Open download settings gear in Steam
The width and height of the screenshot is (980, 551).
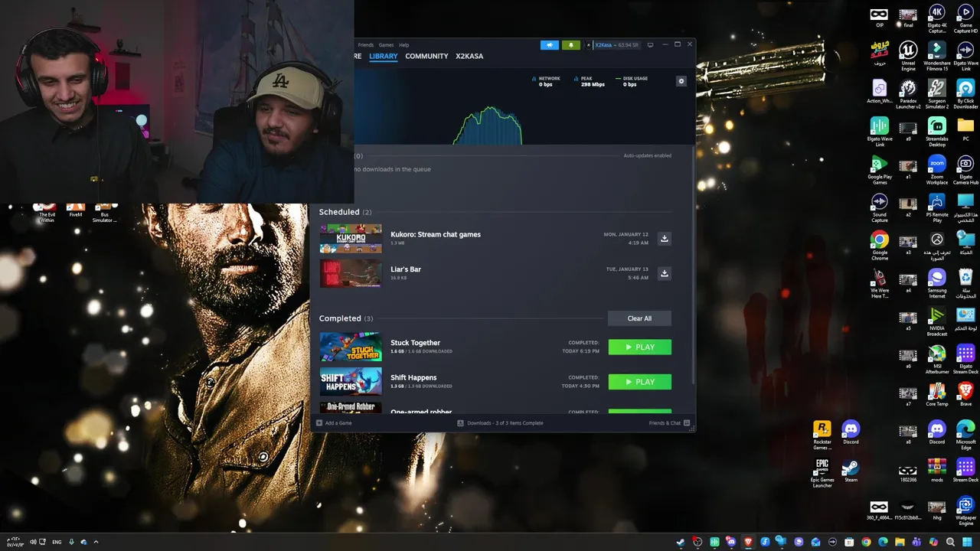[681, 81]
